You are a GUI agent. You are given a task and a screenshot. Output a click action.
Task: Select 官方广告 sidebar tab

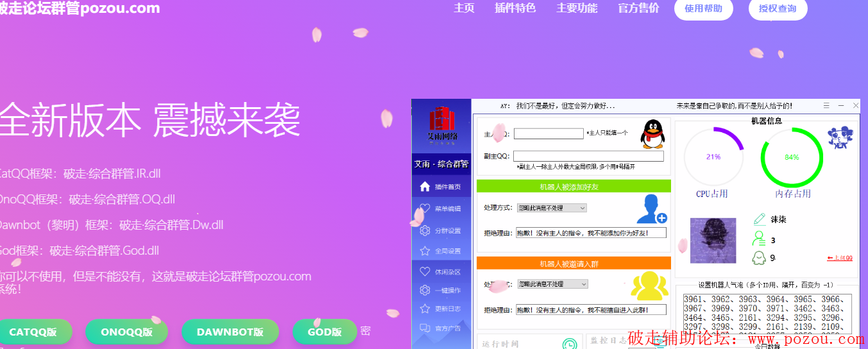point(441,328)
